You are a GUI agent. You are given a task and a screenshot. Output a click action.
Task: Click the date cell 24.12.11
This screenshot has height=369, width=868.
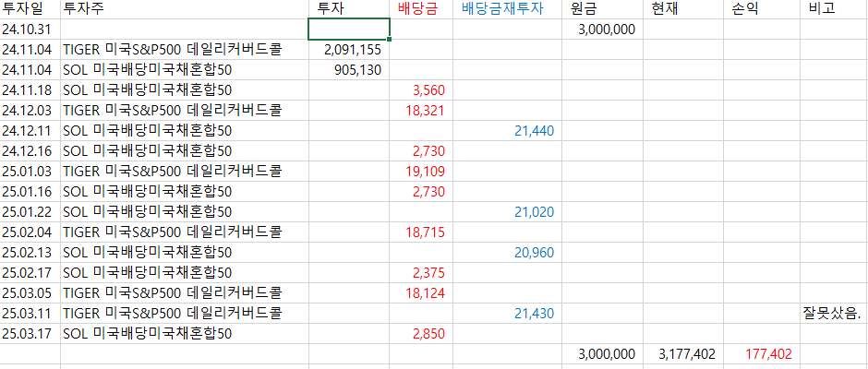click(x=30, y=131)
